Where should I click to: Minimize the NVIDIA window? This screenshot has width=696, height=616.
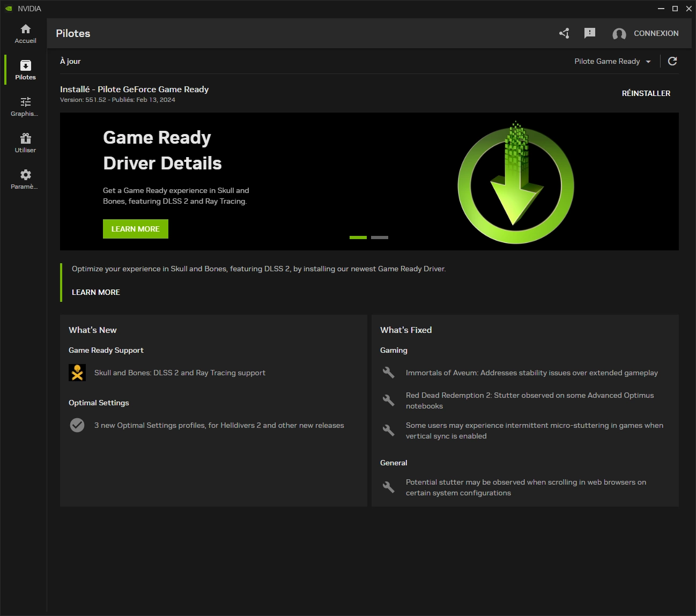pyautogui.click(x=661, y=9)
